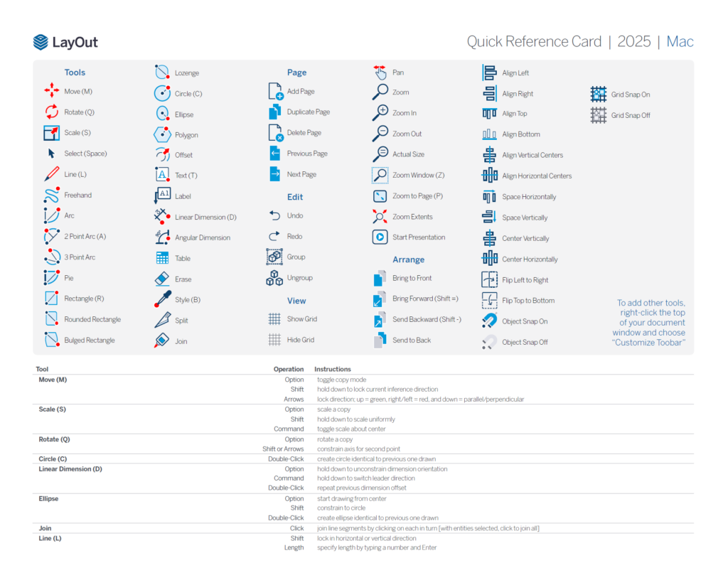
Task: Click Zoom to Page (P) icon
Action: click(x=380, y=196)
